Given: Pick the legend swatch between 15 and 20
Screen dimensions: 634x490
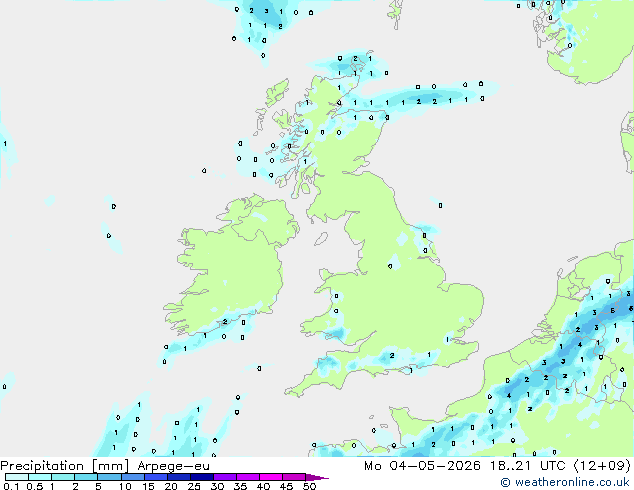Looking at the screenshot, I should [155, 477].
